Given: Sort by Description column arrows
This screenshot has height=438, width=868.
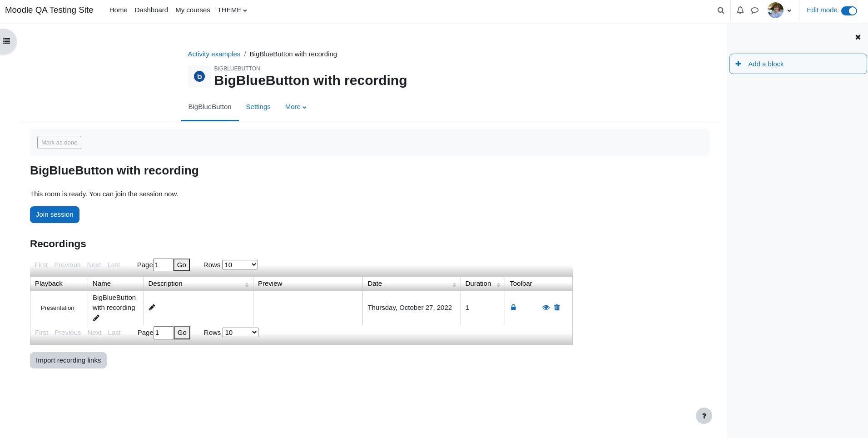Looking at the screenshot, I should tap(247, 284).
